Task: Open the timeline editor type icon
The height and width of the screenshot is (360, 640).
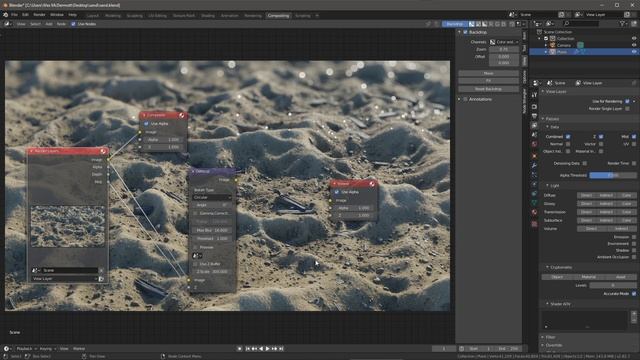Action: pos(7,349)
